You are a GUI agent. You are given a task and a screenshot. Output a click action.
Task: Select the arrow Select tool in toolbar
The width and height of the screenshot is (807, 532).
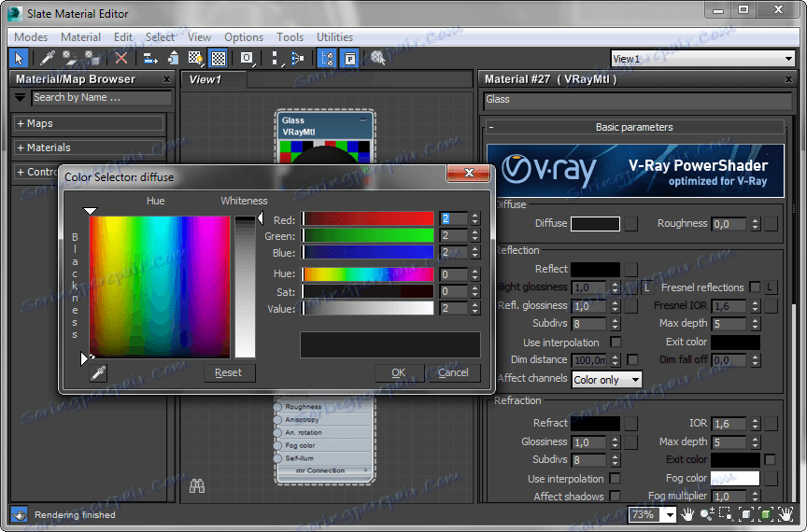(19, 58)
